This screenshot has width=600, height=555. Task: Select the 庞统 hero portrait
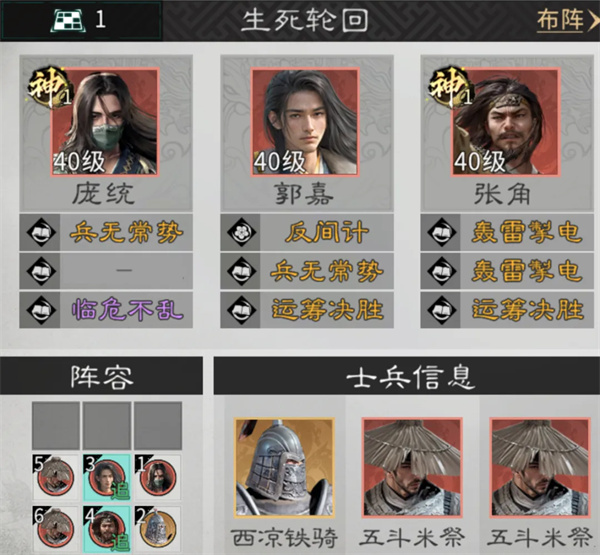tap(105, 122)
